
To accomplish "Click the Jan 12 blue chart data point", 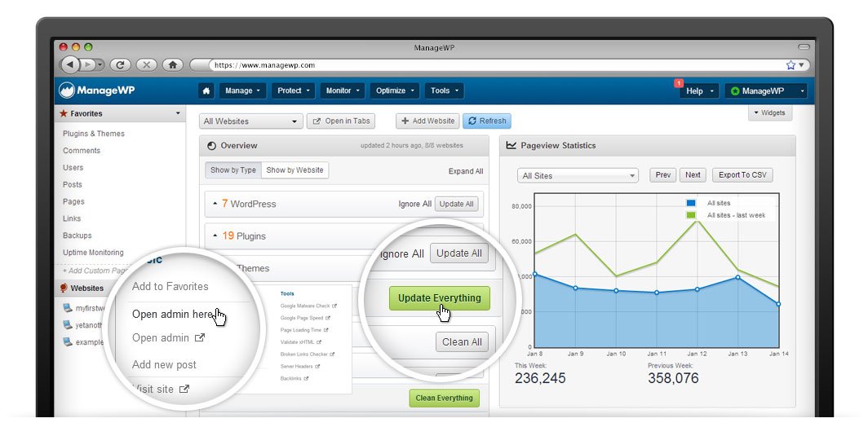I will [x=697, y=288].
